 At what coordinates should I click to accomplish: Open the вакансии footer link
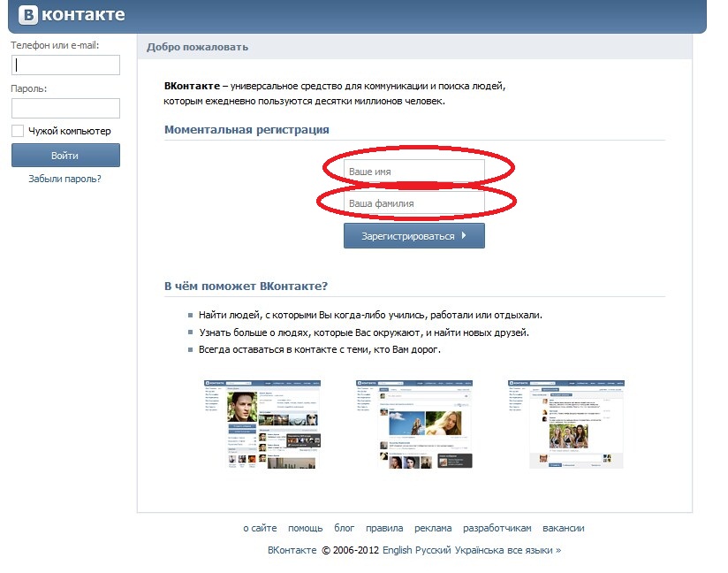click(563, 529)
